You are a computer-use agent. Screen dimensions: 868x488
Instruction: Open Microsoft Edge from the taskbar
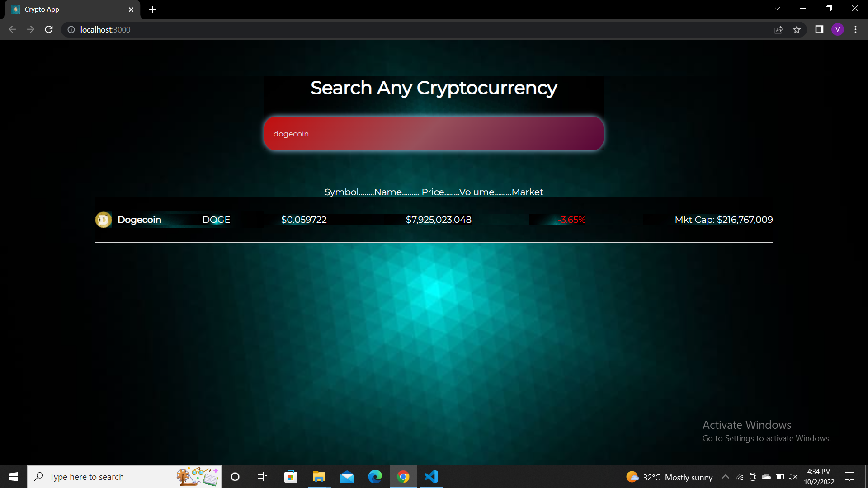click(x=375, y=477)
